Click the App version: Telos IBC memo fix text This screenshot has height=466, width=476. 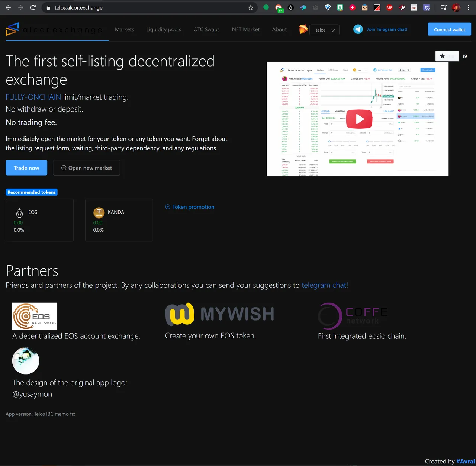click(x=40, y=414)
